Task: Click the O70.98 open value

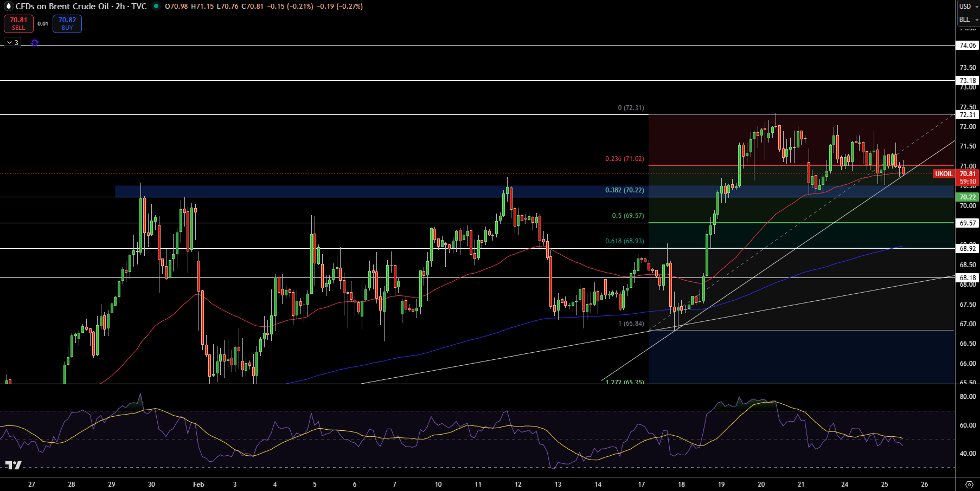Action: pos(176,7)
